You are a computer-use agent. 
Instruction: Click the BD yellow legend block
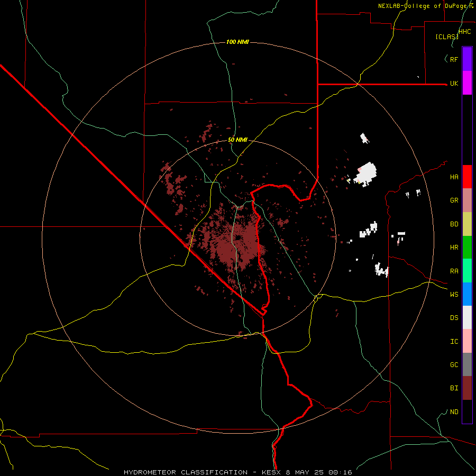pos(467,224)
